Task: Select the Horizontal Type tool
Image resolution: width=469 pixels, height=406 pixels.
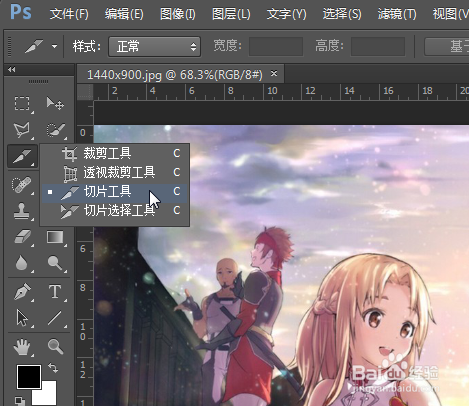Action: (x=55, y=292)
